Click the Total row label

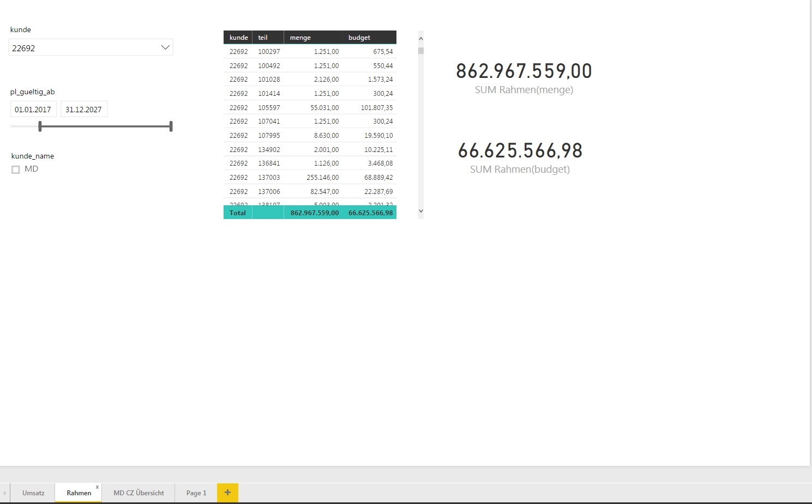coord(238,213)
